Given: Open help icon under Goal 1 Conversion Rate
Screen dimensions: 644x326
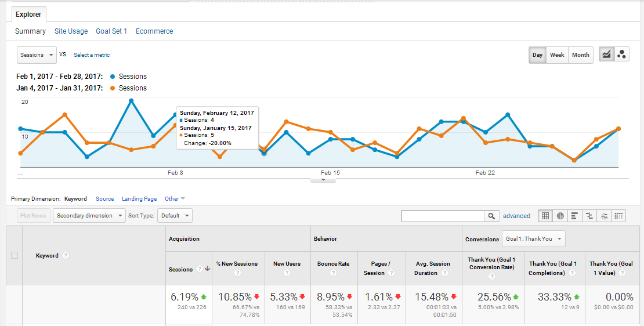Looking at the screenshot, I should 492,276.
